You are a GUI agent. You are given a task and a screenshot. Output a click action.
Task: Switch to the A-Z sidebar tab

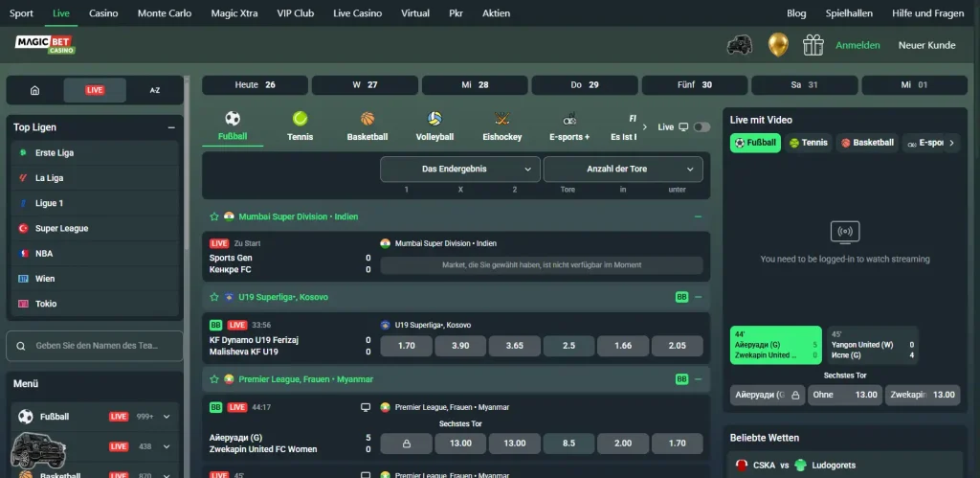pyautogui.click(x=155, y=90)
